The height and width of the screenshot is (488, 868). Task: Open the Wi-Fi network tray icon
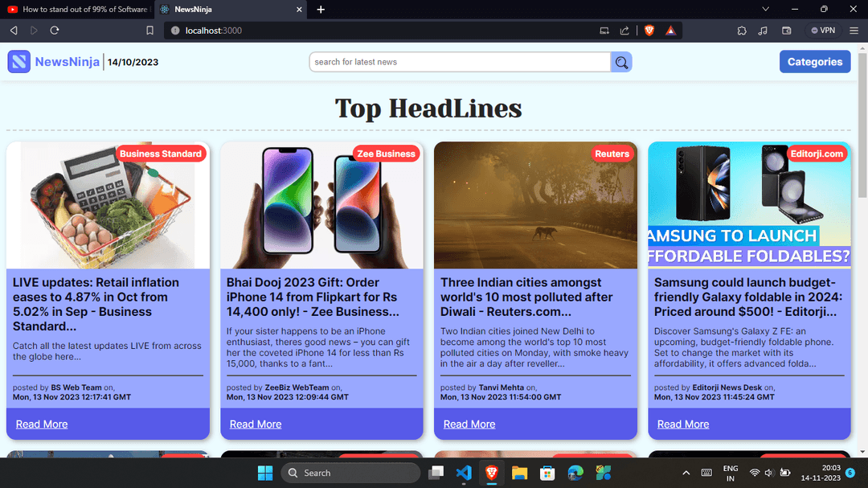pos(754,473)
